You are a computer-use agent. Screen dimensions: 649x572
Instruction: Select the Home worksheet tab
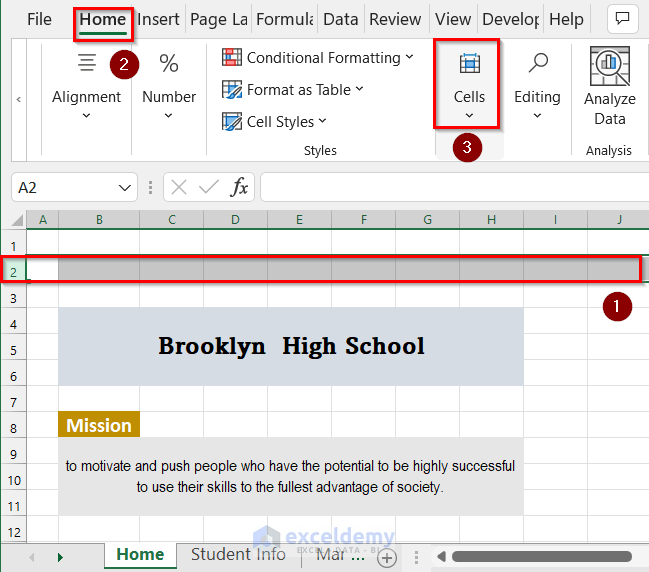coord(140,554)
